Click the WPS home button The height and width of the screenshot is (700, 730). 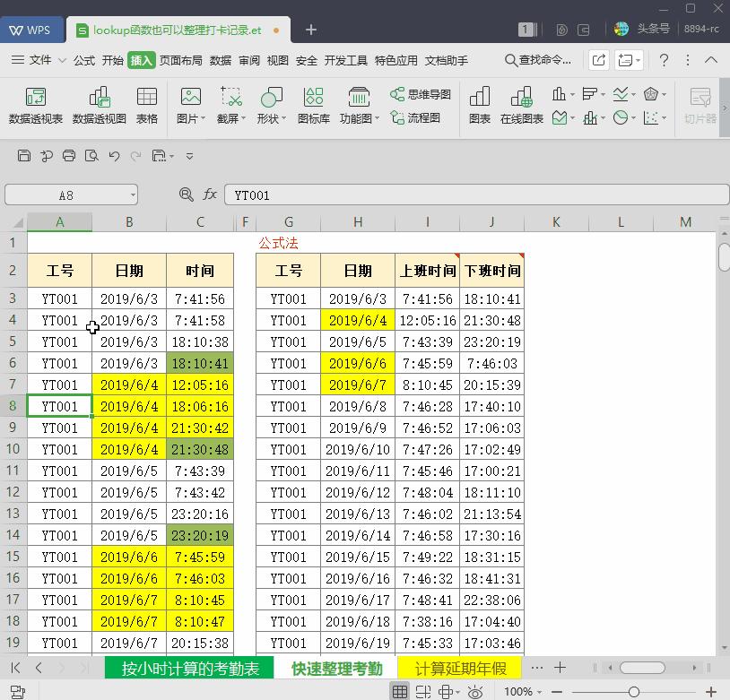30,30
